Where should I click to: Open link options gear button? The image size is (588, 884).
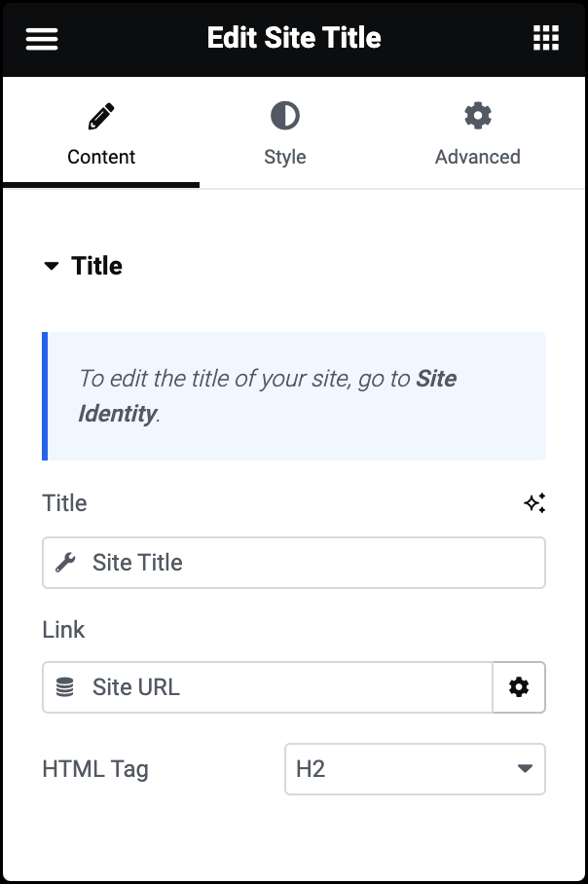(519, 687)
